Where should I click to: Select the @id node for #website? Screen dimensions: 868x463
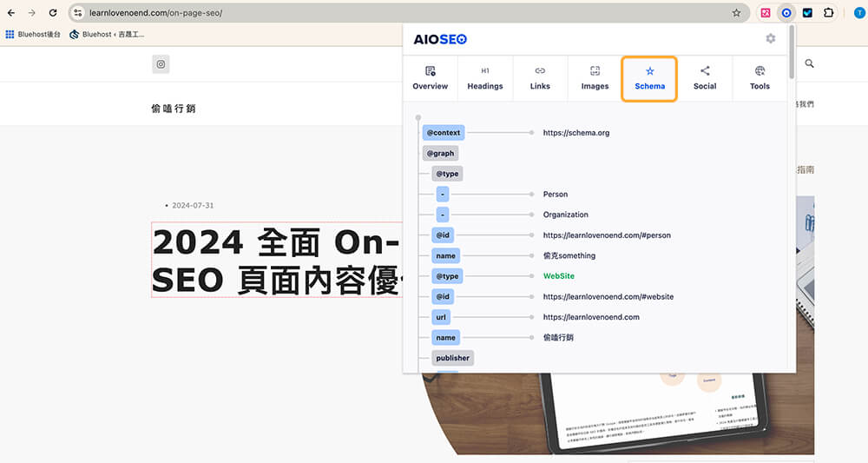(443, 297)
